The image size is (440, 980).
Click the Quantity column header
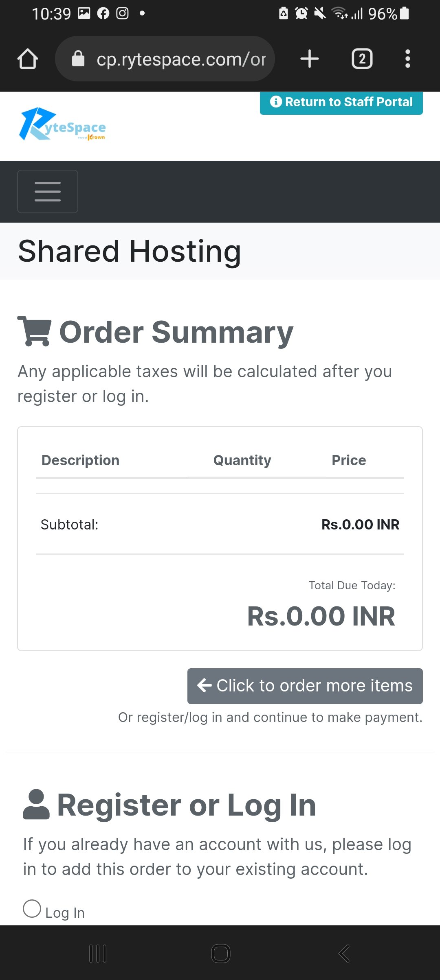pos(242,460)
